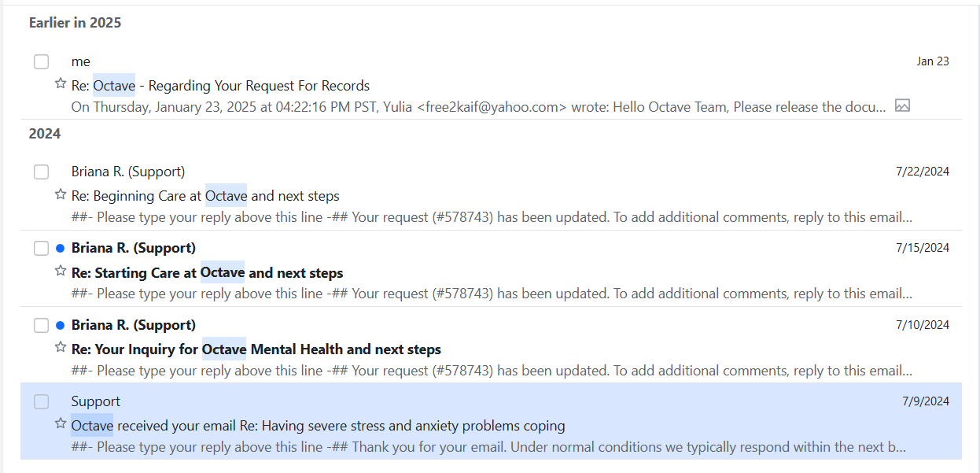The width and height of the screenshot is (980, 473).
Task: Star the Starting Care at Octave email
Action: pyautogui.click(x=61, y=271)
